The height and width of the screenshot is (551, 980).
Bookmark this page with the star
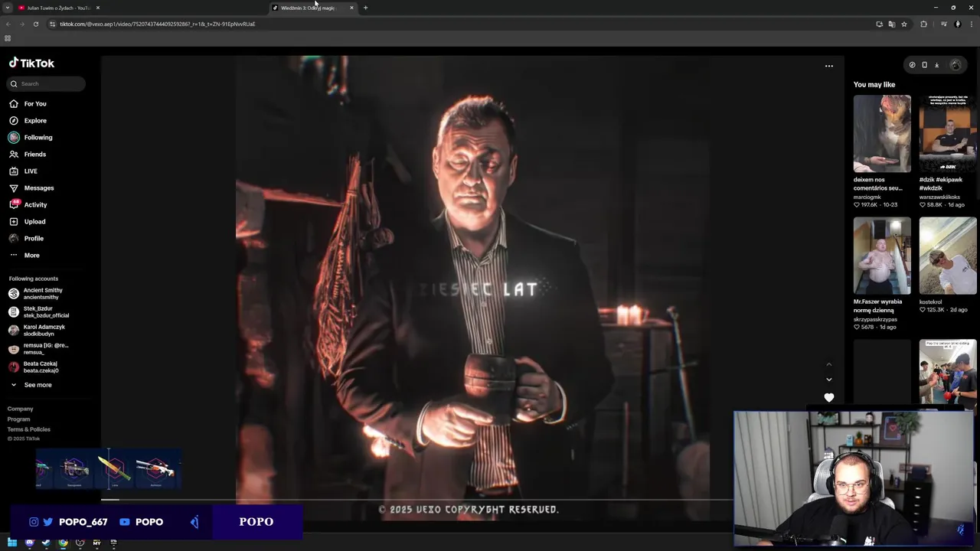(904, 24)
